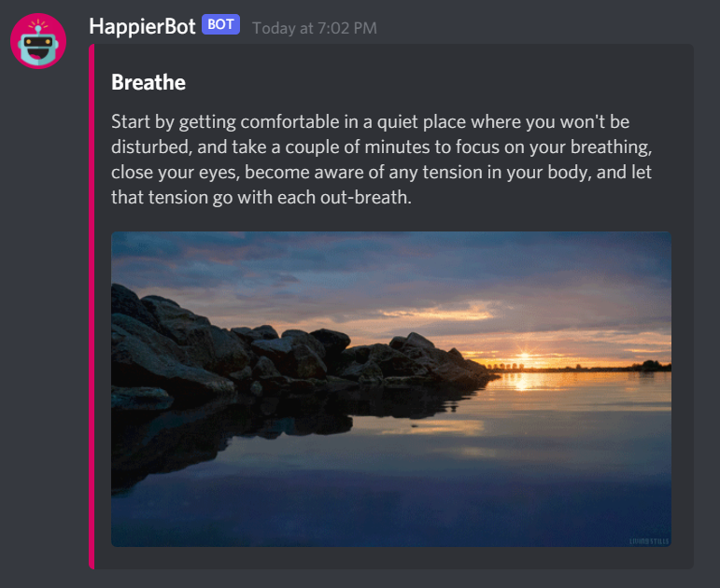Click the word breathing in description
720x588 pixels.
click(611, 147)
